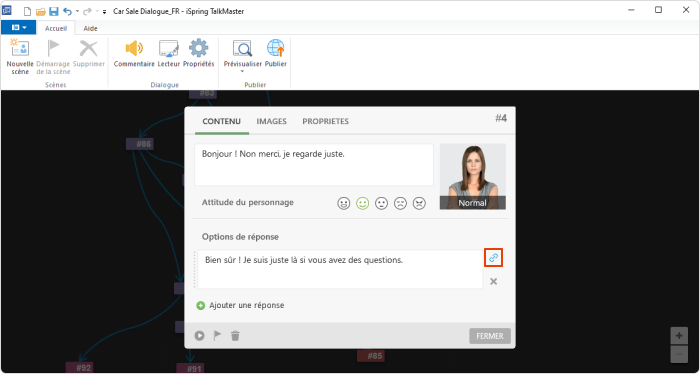Screen dimensions: 700x374
Task: Switch to the Accueil ribbon tab
Action: (56, 28)
